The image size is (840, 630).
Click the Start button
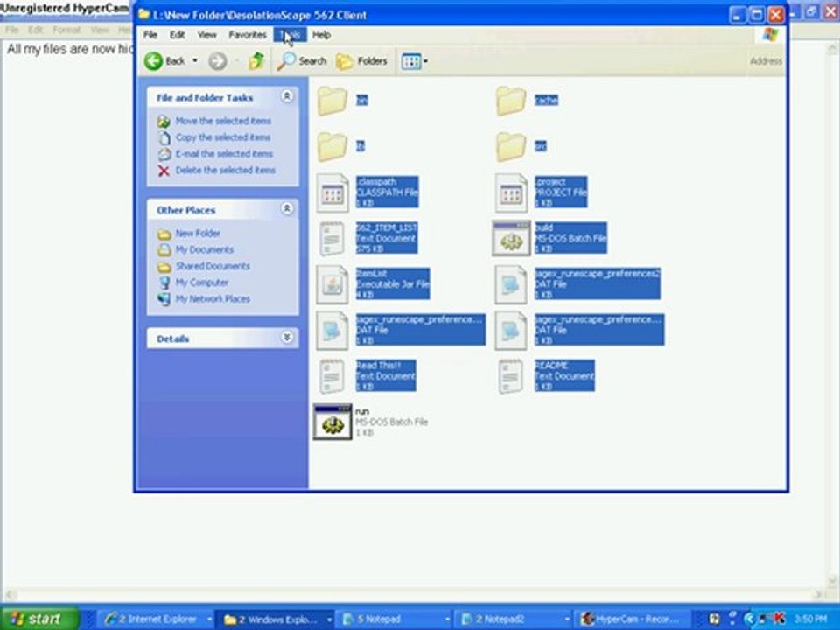(39, 619)
